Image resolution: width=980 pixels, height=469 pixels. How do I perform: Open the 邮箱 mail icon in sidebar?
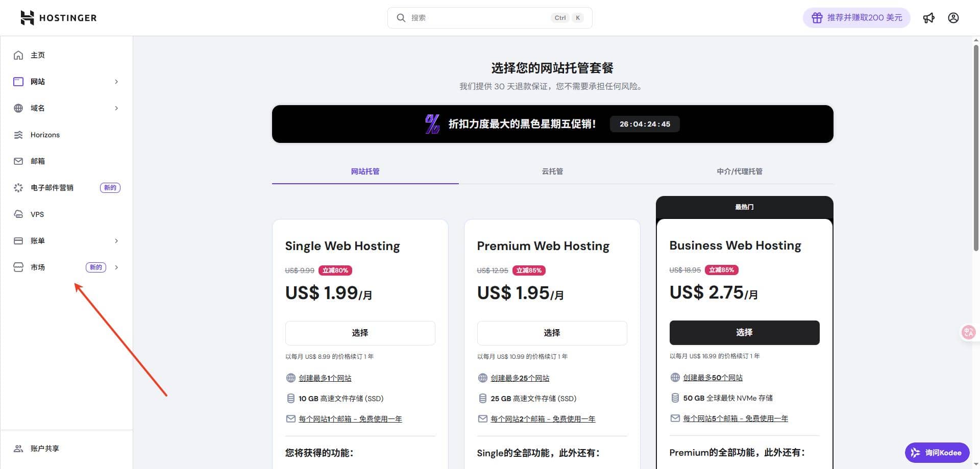(x=18, y=161)
